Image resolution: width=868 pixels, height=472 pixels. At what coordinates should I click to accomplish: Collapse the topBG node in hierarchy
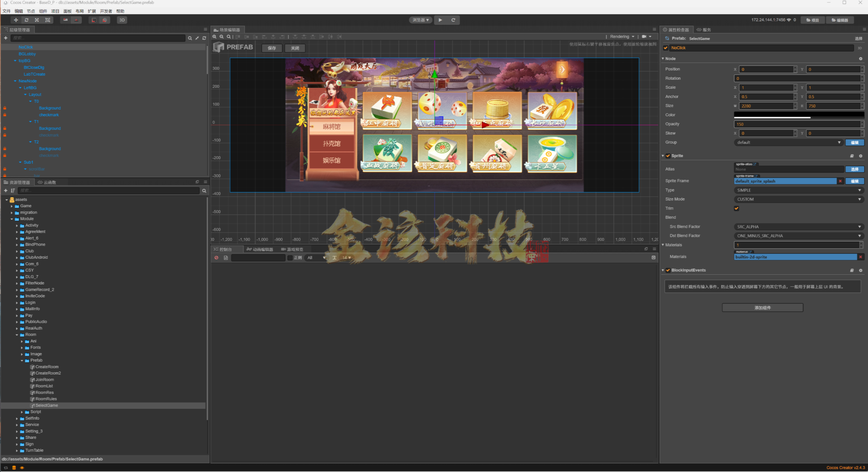(15, 60)
